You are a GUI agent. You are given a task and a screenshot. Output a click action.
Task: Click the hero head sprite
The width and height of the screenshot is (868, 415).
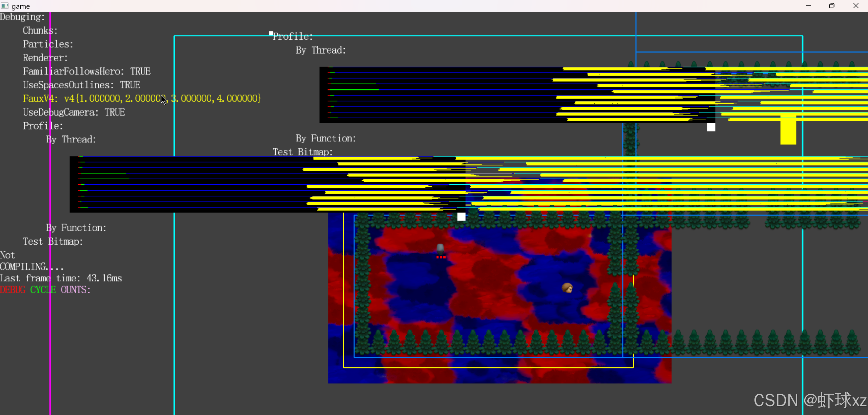coord(567,288)
